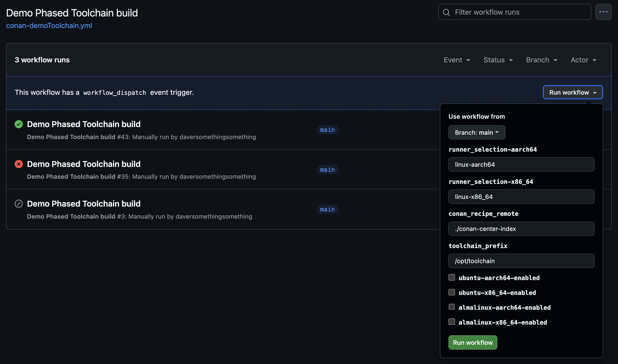
Task: Open the conan-demoToolchain.yml file link
Action: [49, 26]
